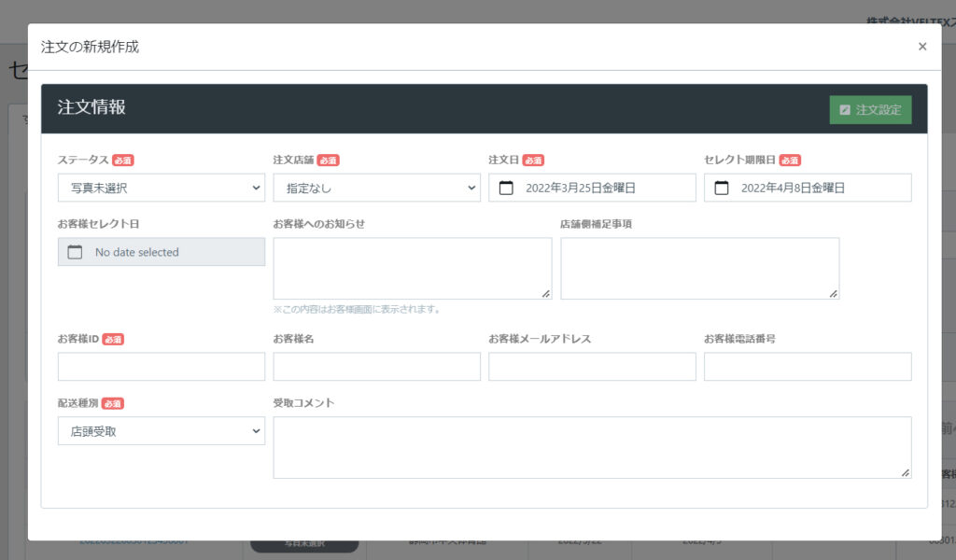
Task: Select the お客様電話番号 input field
Action: pos(808,367)
